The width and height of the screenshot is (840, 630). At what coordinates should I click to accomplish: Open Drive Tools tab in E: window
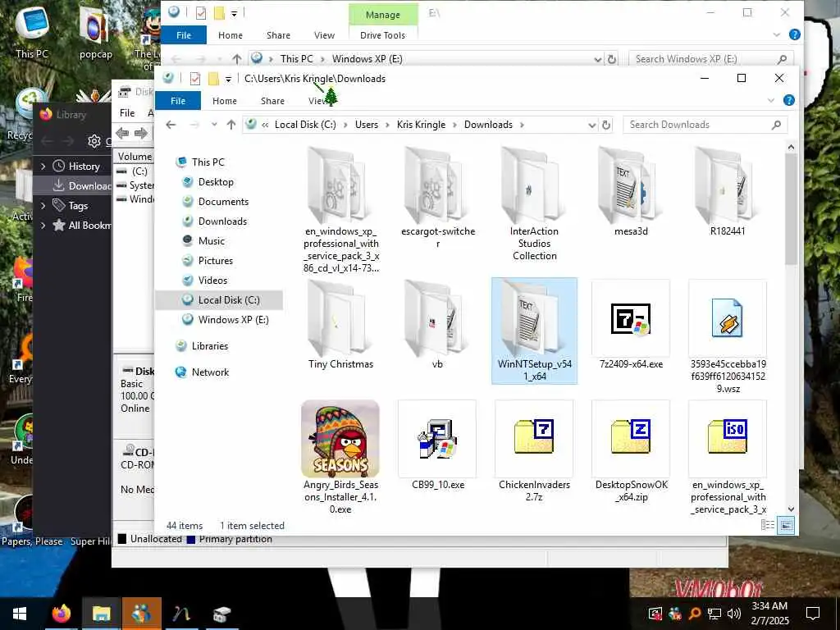(382, 35)
